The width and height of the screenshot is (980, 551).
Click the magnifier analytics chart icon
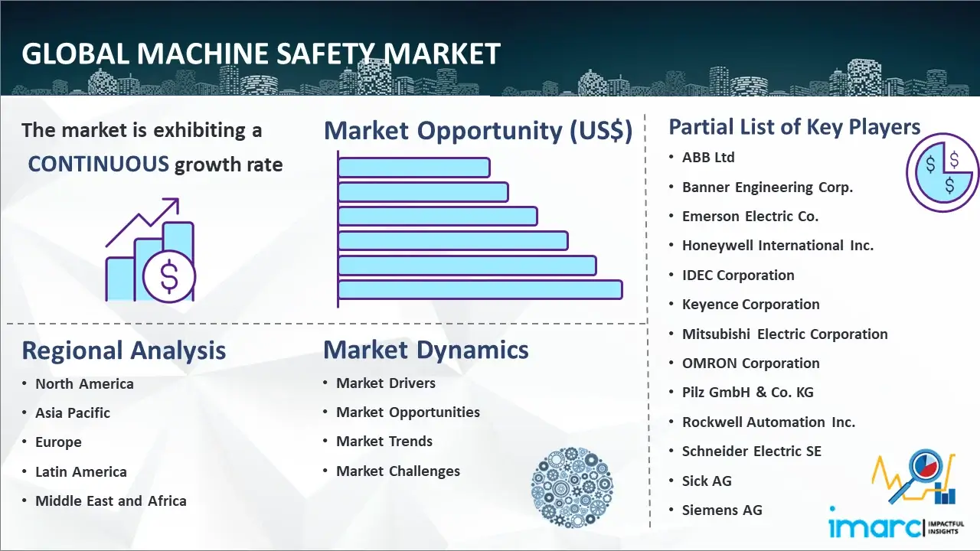point(914,478)
